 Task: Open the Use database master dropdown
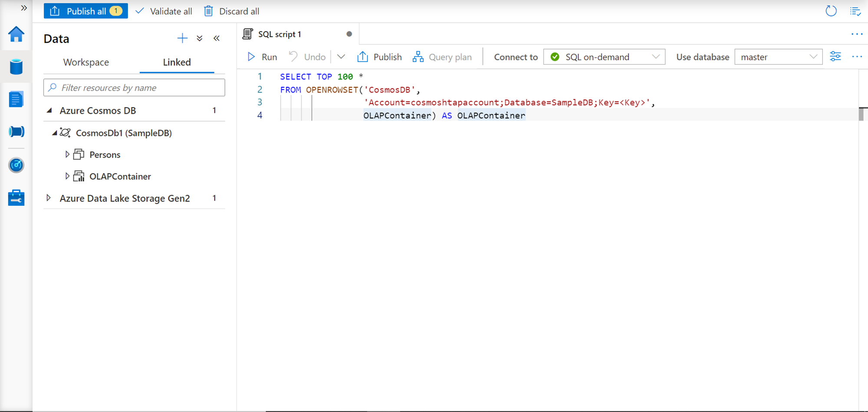tap(778, 57)
